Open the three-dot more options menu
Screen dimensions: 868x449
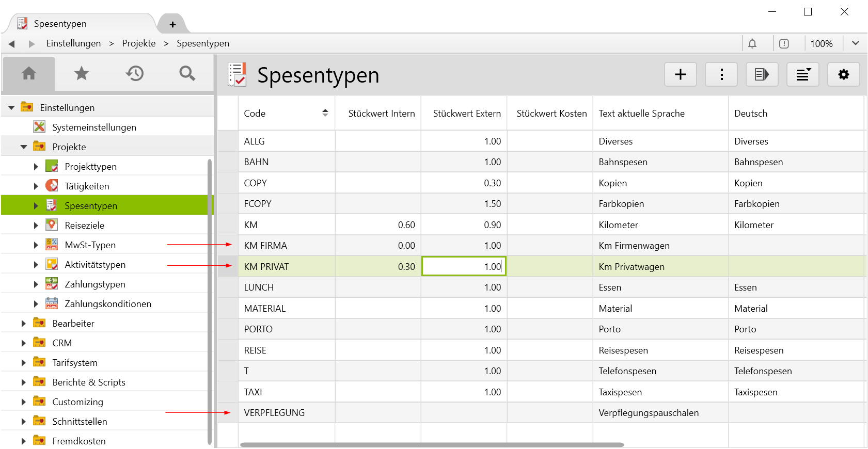click(721, 75)
